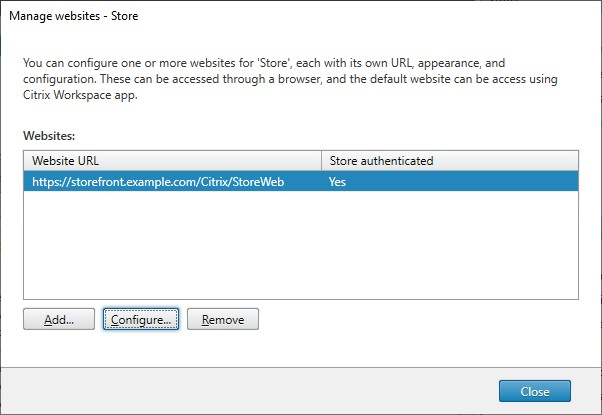Close the Manage websites dialog
The image size is (602, 415).
tap(534, 391)
